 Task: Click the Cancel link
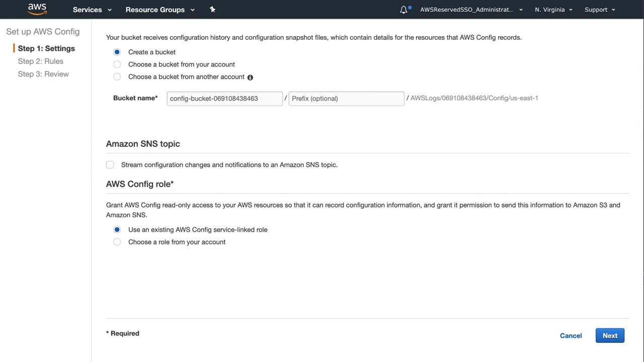tap(571, 336)
